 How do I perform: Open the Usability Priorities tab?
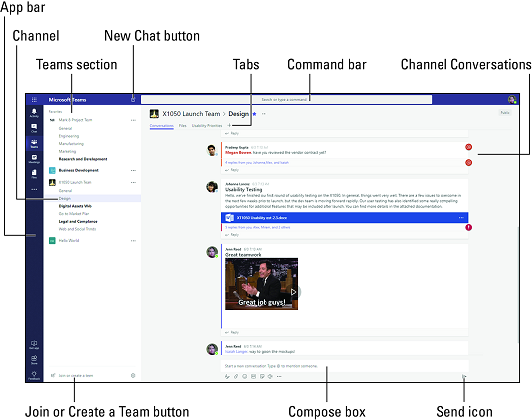(207, 126)
